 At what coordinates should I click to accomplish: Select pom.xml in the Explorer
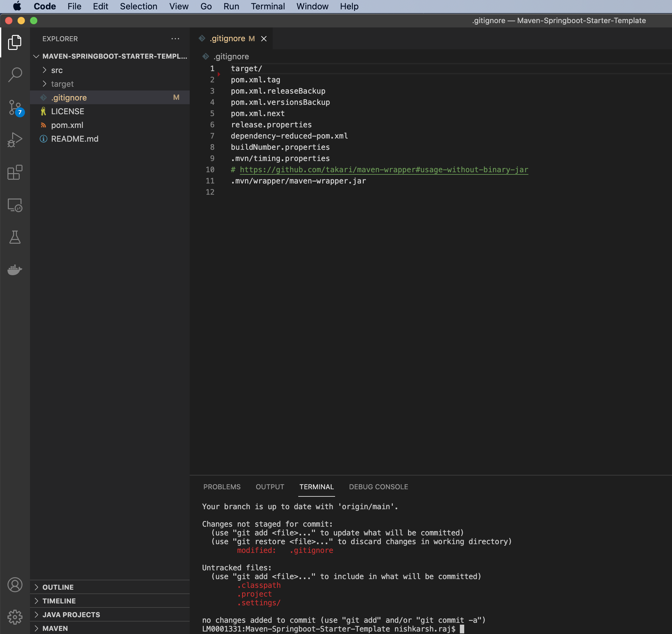click(x=67, y=125)
